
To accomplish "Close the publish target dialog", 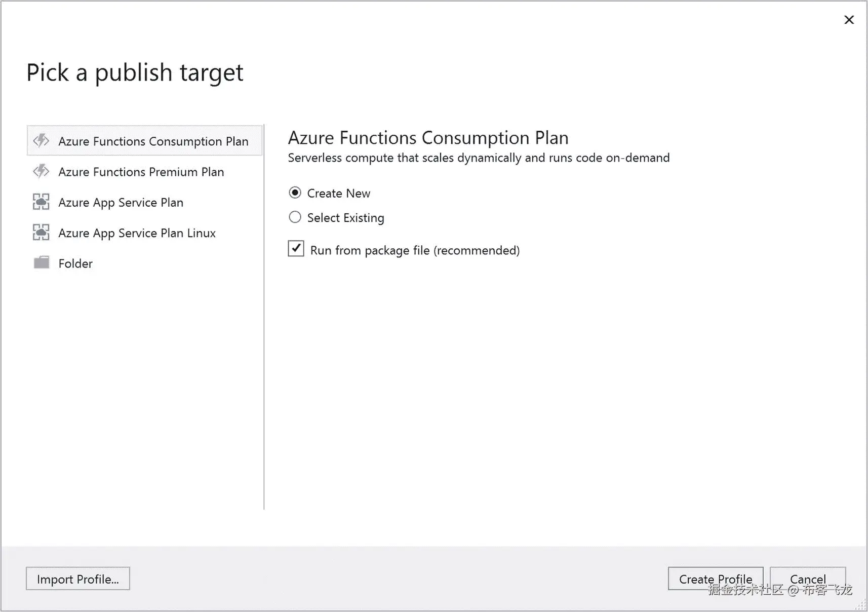I will coord(849,20).
